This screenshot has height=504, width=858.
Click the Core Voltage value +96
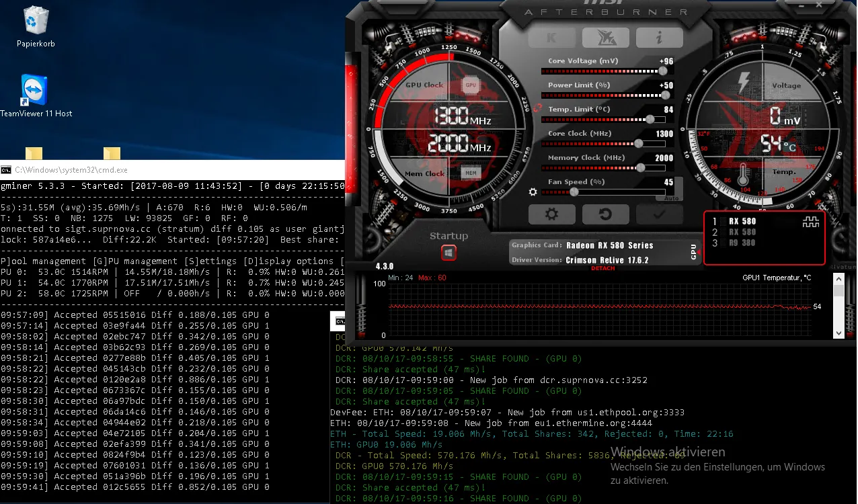point(666,61)
